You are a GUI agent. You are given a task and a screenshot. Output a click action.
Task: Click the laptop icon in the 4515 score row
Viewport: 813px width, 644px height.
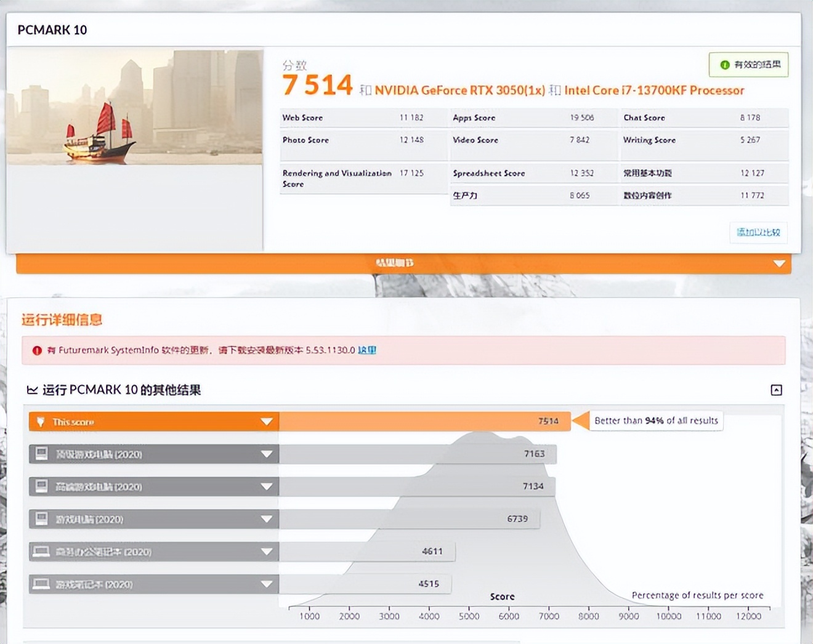tap(41, 584)
